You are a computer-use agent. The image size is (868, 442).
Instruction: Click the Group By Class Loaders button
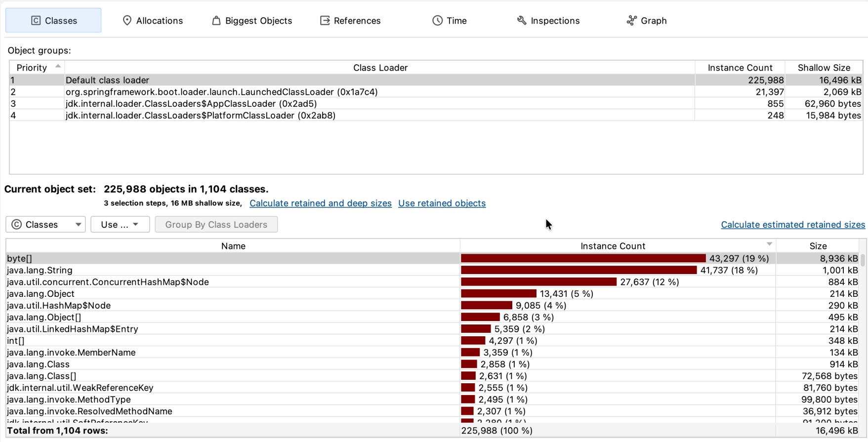click(216, 224)
